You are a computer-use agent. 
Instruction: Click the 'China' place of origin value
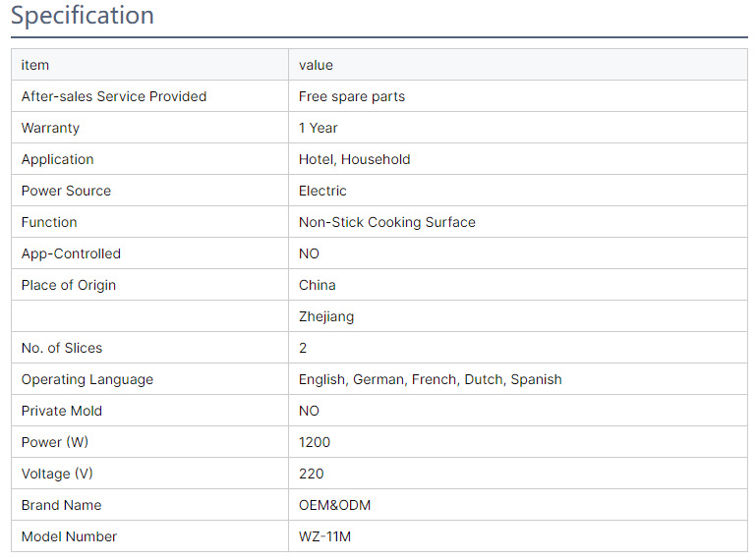[317, 285]
